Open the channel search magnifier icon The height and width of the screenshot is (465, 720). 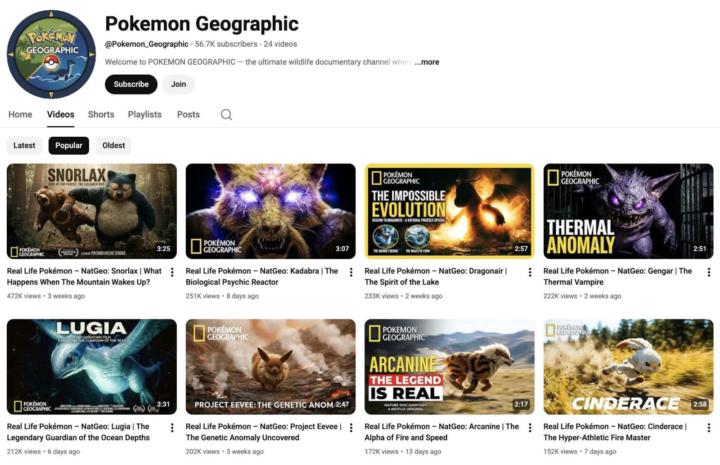click(226, 114)
